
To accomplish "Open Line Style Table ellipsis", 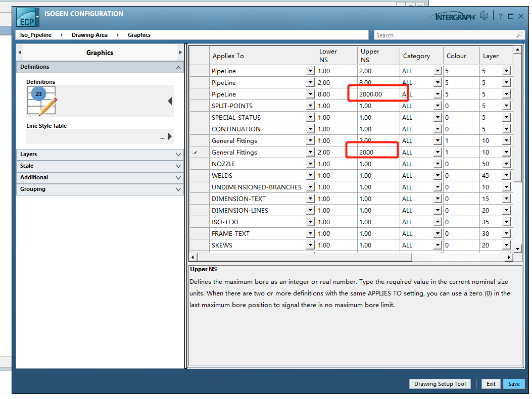I will click(x=163, y=137).
